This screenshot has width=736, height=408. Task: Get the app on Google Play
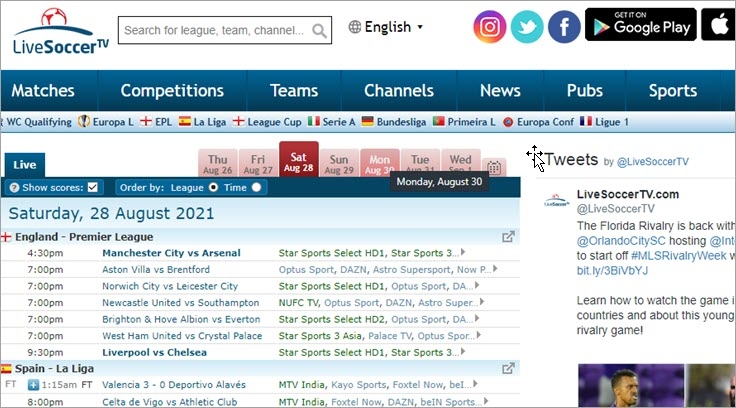coord(639,27)
